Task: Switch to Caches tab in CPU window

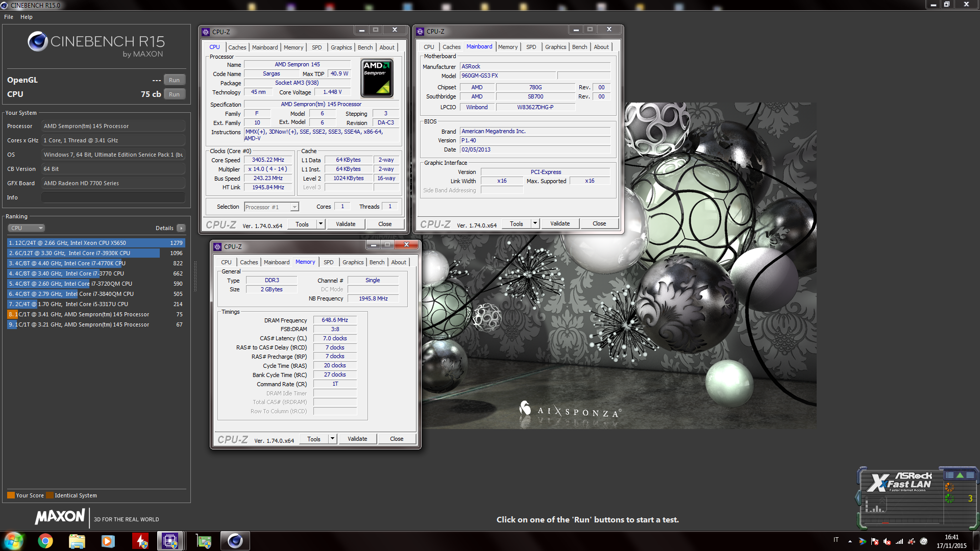Action: (237, 47)
